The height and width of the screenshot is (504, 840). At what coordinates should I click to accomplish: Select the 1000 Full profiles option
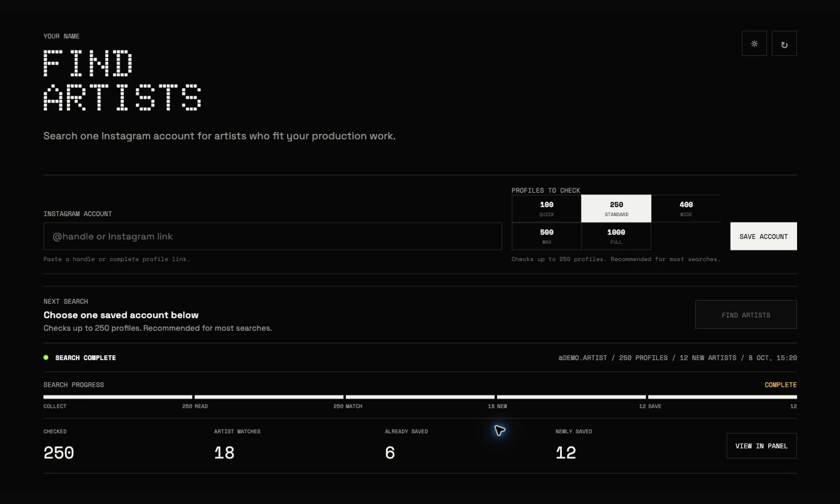(616, 236)
